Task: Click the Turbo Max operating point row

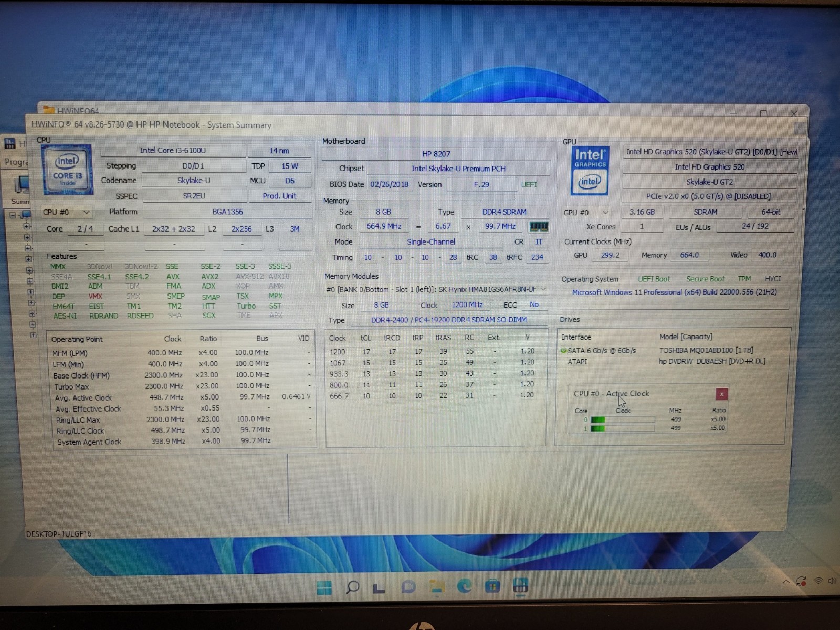Action: coord(182,386)
